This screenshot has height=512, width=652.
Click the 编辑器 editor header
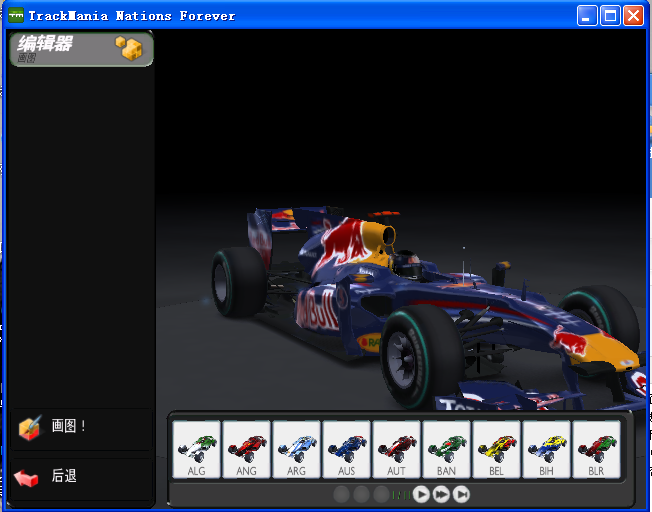point(82,49)
